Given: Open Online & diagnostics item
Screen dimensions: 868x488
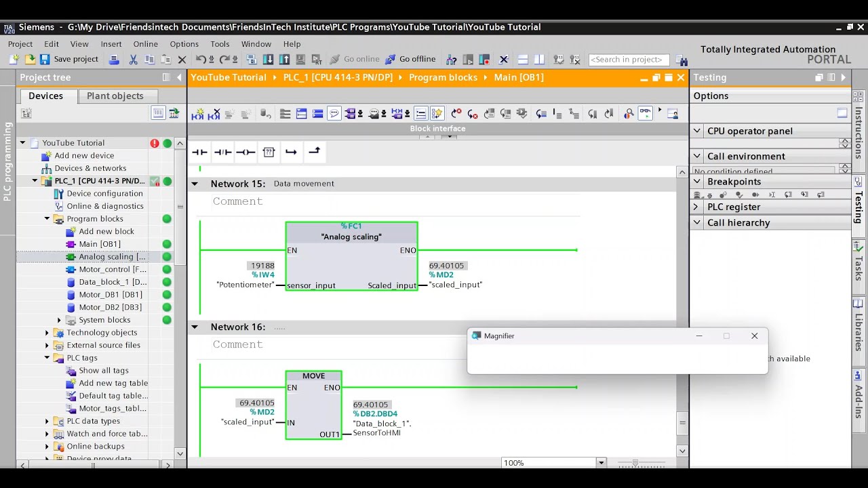Looking at the screenshot, I should tap(105, 206).
